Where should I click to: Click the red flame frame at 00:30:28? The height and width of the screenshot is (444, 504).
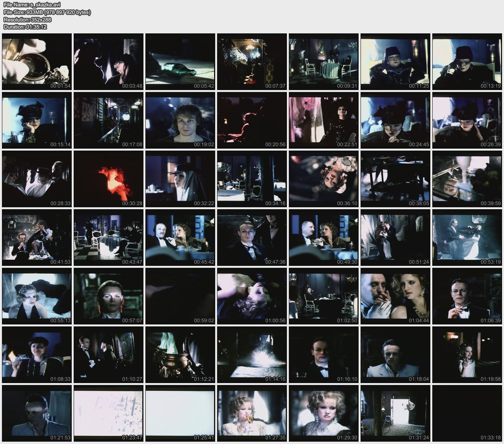109,179
